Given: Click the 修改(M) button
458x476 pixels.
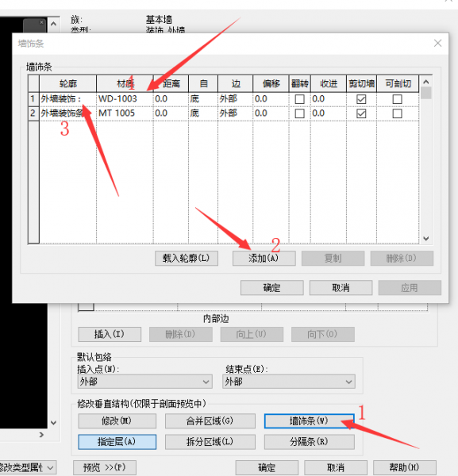Looking at the screenshot, I should point(117,421).
